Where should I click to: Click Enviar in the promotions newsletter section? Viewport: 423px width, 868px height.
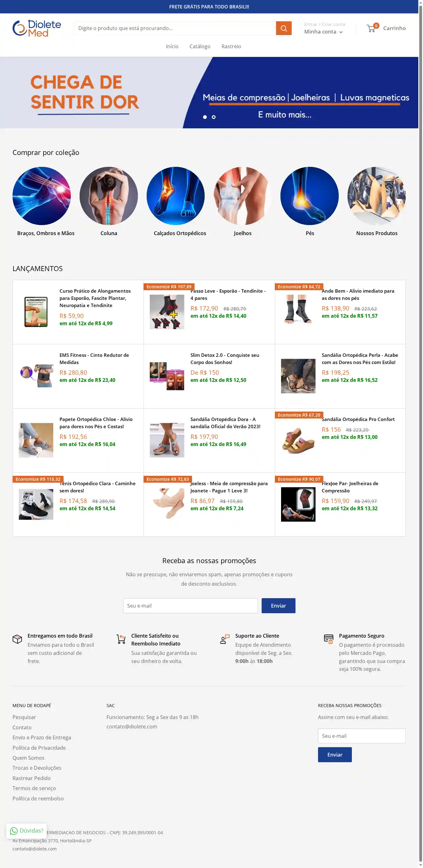coord(278,605)
